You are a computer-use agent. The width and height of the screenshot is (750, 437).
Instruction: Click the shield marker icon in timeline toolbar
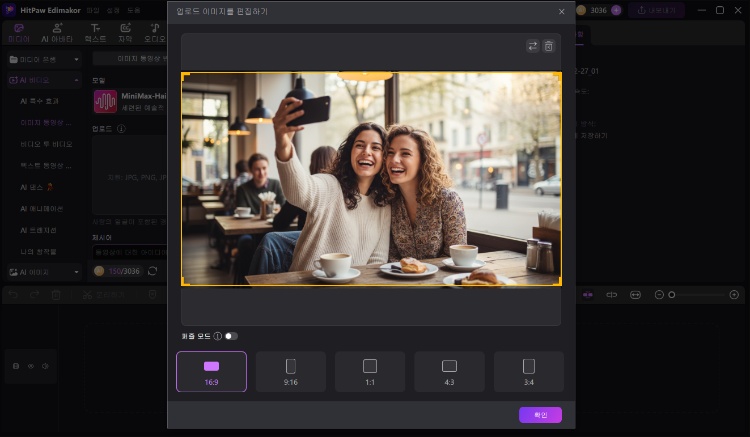[x=153, y=295]
